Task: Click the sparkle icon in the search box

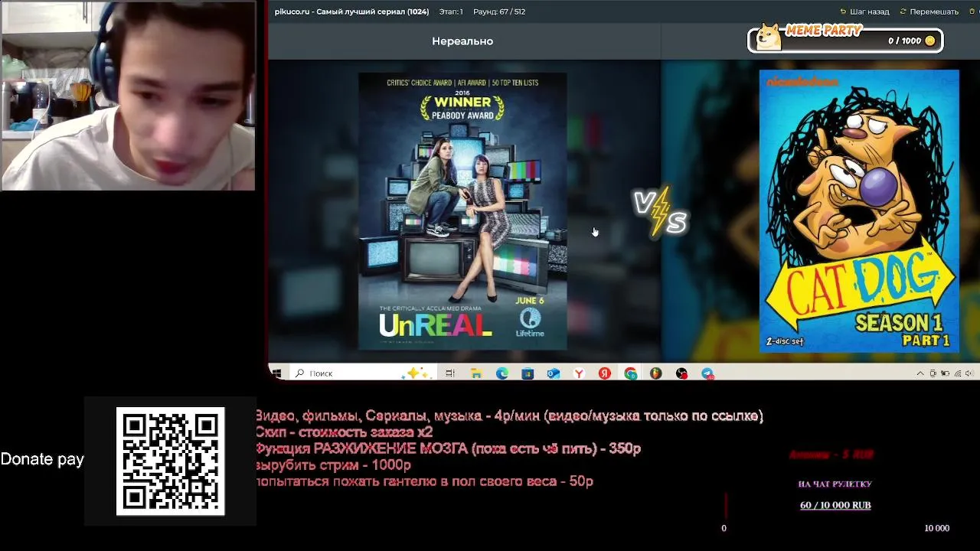Action: click(x=418, y=373)
